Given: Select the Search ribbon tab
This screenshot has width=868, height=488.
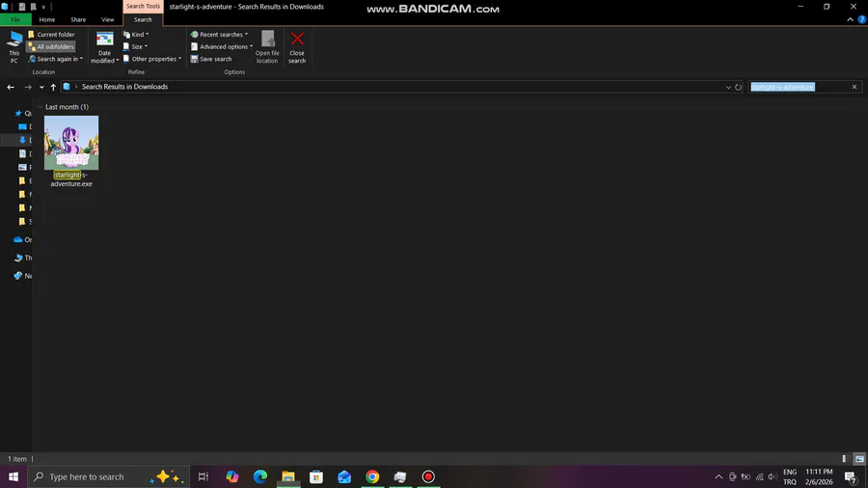Looking at the screenshot, I should pos(143,19).
